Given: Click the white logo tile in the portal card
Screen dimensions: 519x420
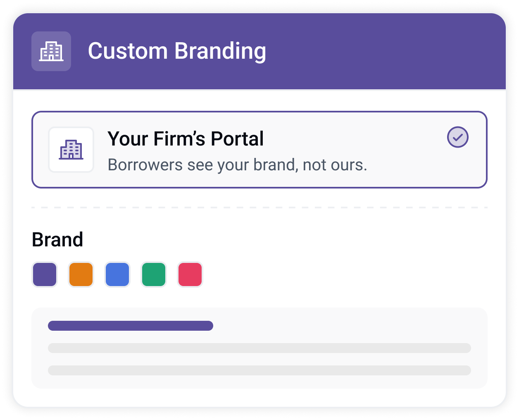Looking at the screenshot, I should pos(71,150).
